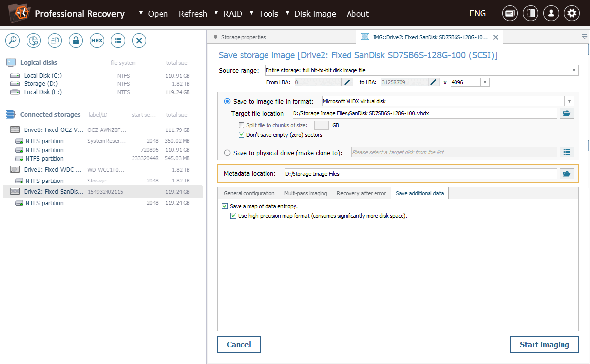Browse folder for Metadata location
Screen dimensions: 590x364
(x=567, y=174)
